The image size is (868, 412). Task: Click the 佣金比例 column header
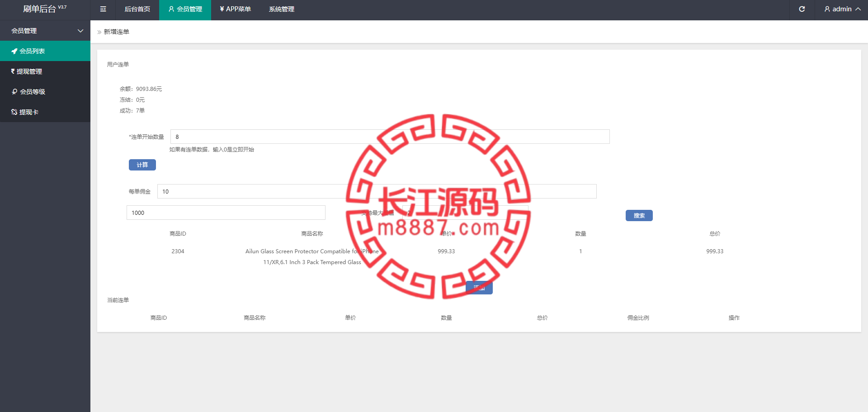point(638,318)
